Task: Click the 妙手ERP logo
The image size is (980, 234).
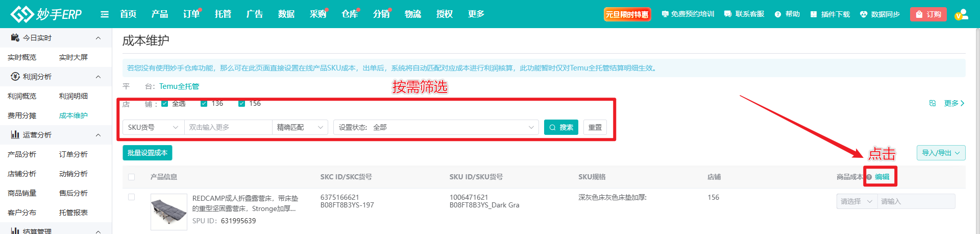Action: [46, 14]
